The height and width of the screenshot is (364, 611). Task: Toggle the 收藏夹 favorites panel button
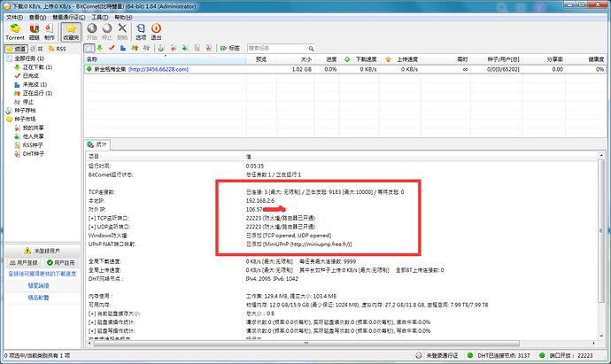coord(70,32)
